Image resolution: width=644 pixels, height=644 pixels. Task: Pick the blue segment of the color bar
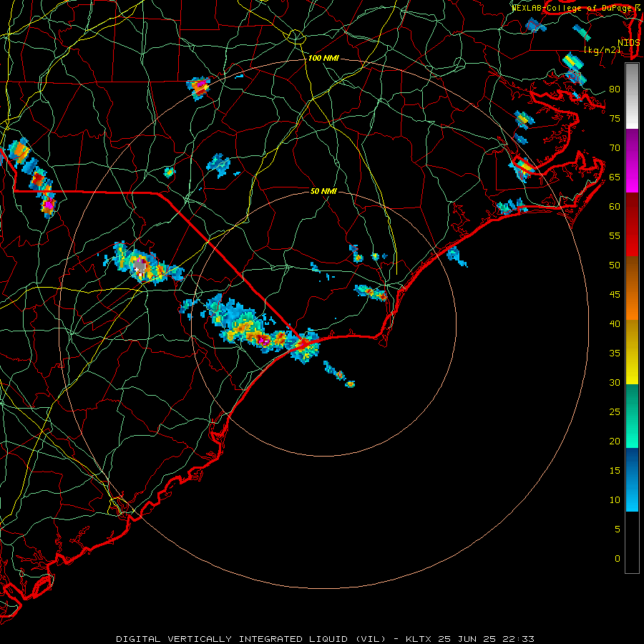coord(632,479)
